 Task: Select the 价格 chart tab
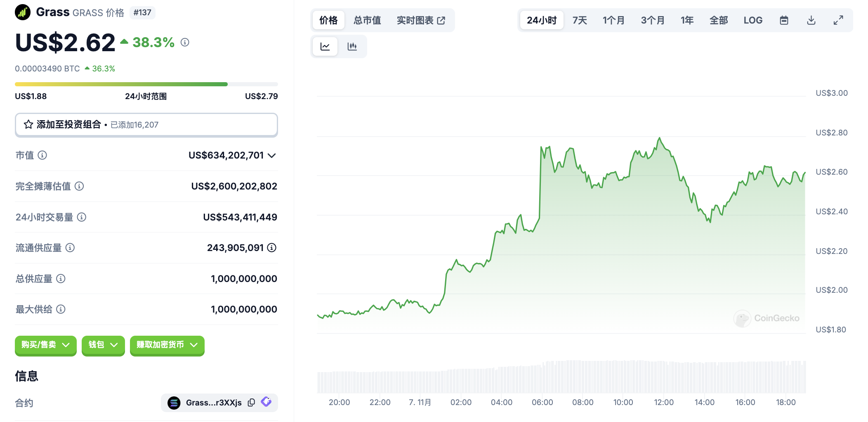[328, 20]
